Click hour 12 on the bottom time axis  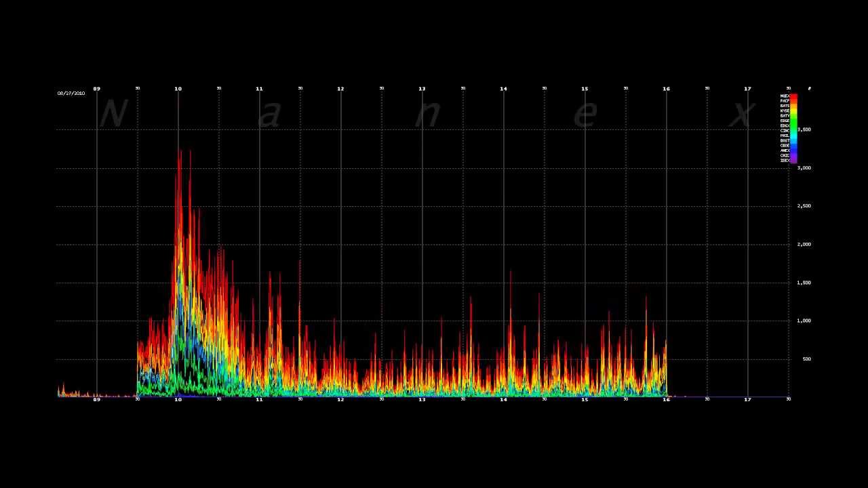[x=341, y=400]
